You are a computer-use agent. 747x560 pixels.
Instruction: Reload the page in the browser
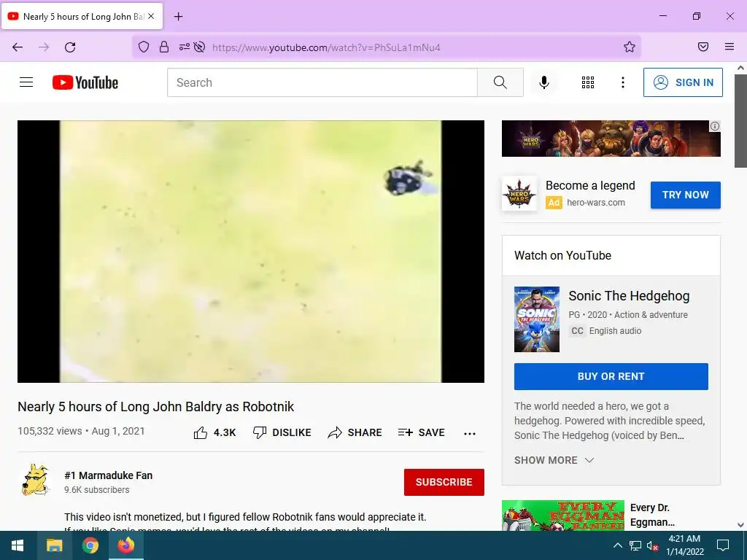[70, 47]
